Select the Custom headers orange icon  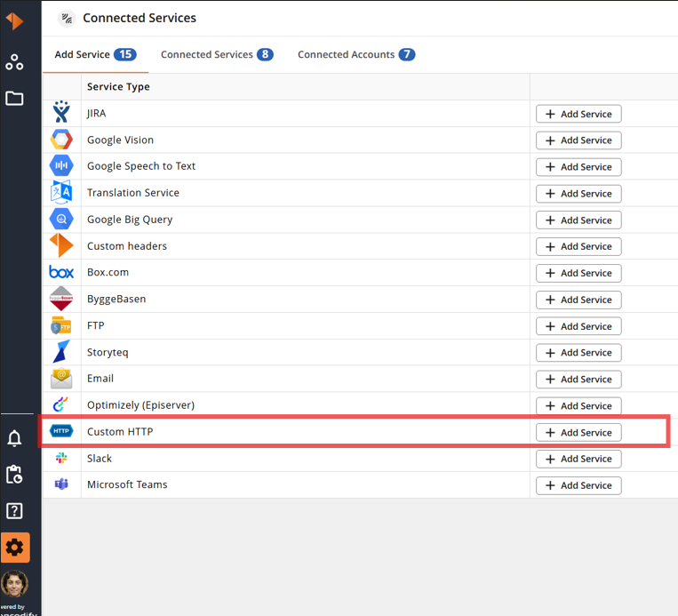click(x=61, y=245)
